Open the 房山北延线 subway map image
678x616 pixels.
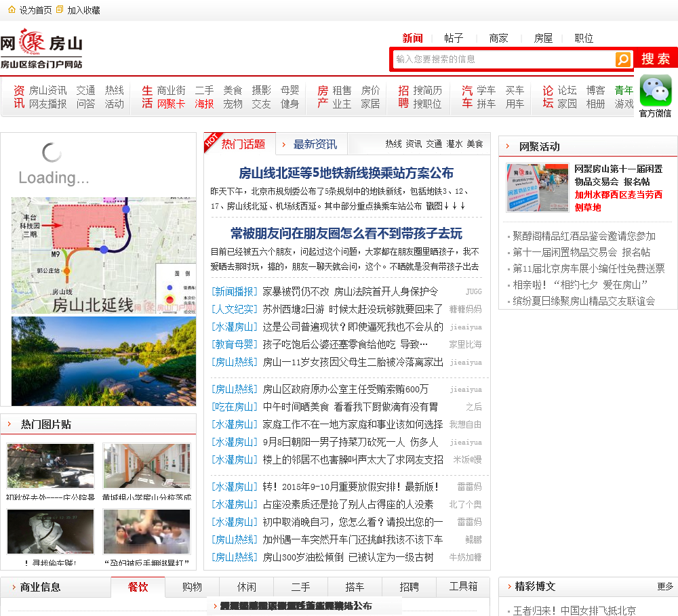(x=104, y=255)
